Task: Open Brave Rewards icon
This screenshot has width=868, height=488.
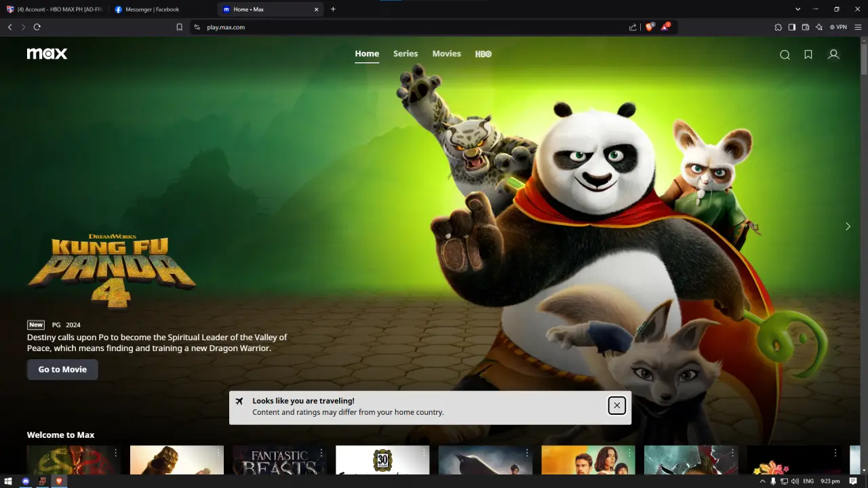Action: 665,27
